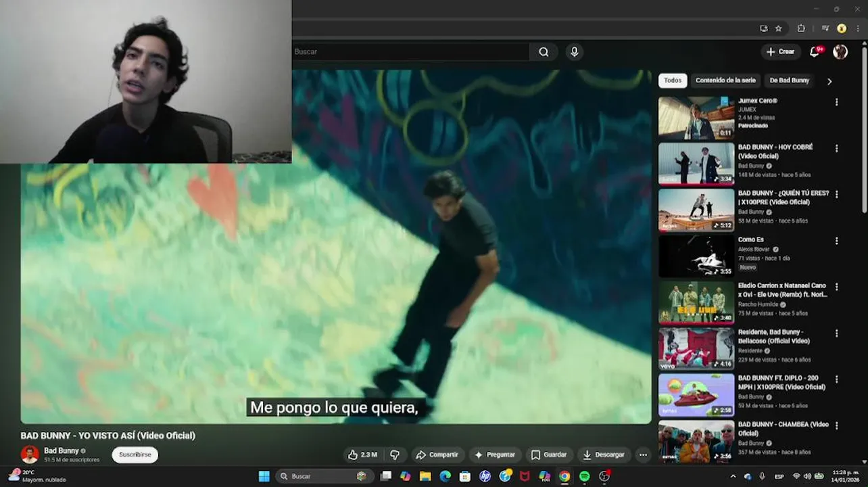The height and width of the screenshot is (487, 868).
Task: Open options menu for Como Es
Action: tap(836, 241)
